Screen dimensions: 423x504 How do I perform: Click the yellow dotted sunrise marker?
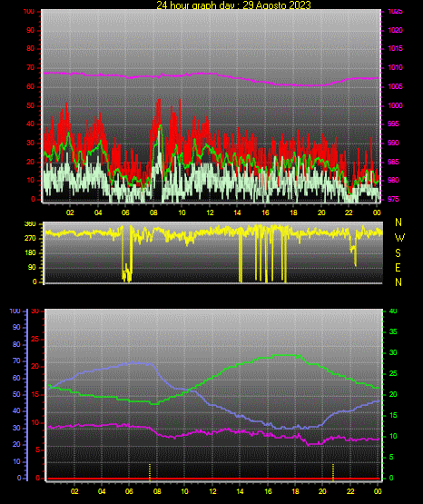coord(150,472)
